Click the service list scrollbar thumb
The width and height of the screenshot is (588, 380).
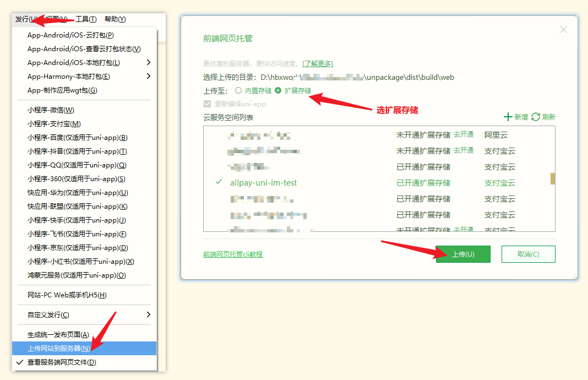point(553,178)
